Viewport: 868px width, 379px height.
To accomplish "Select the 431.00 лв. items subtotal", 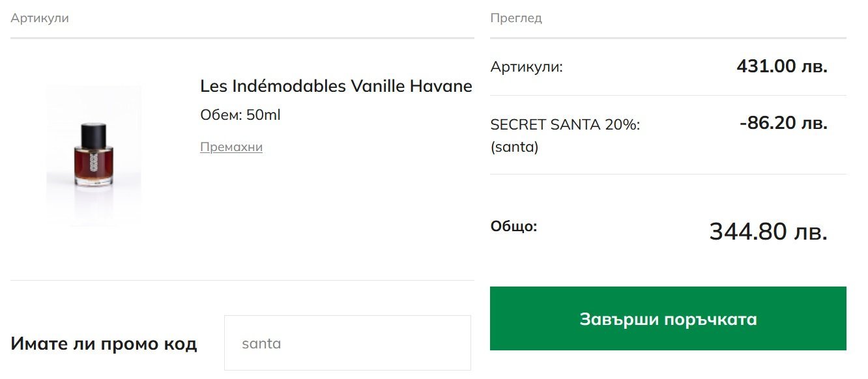I will coord(781,66).
